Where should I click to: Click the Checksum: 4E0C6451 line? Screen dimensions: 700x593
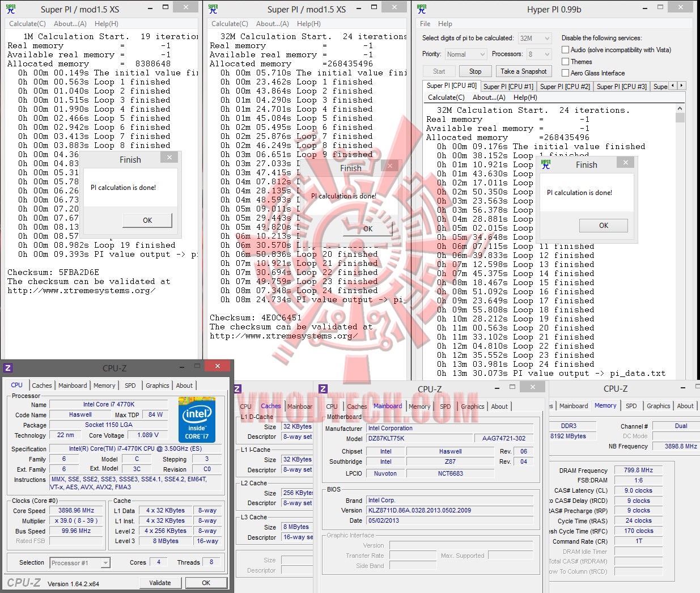(x=256, y=317)
